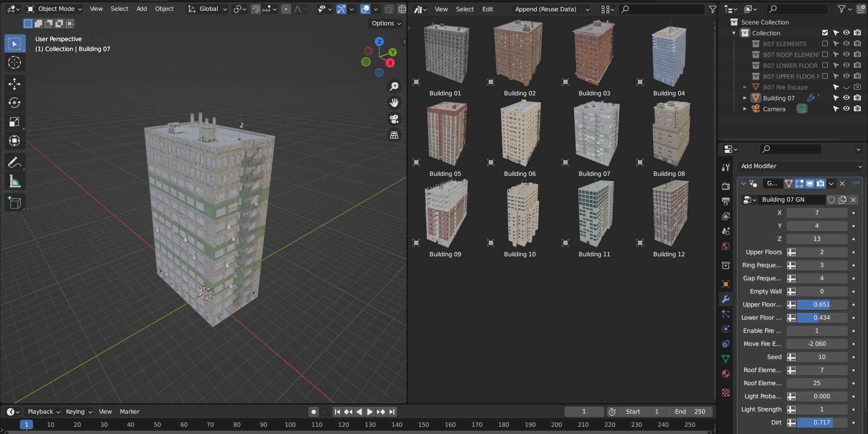The width and height of the screenshot is (868, 434).
Task: Select the Building 05 thumbnail
Action: (445, 133)
